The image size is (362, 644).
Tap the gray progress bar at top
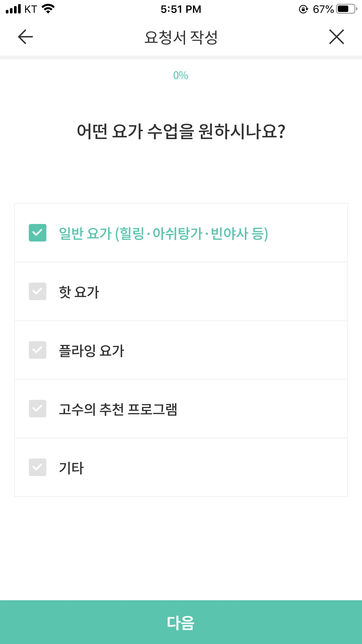click(x=181, y=57)
